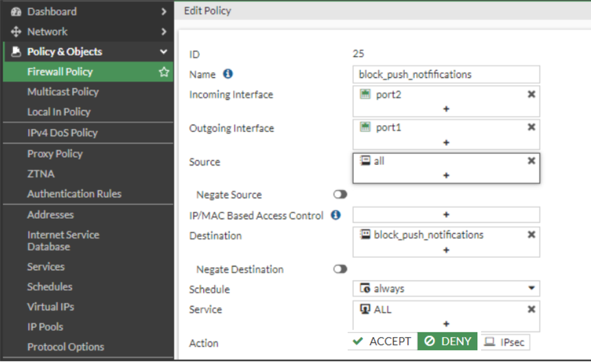Select the DENY action button

[448, 342]
